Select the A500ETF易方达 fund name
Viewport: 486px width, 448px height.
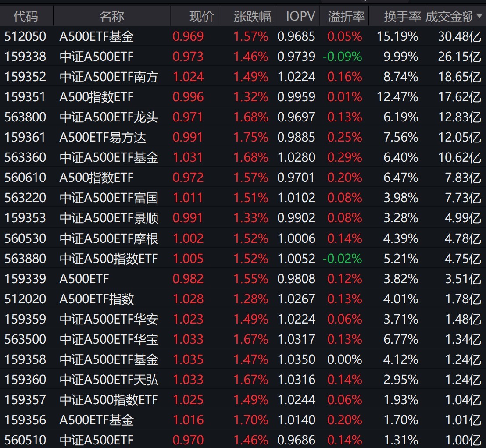(x=103, y=137)
